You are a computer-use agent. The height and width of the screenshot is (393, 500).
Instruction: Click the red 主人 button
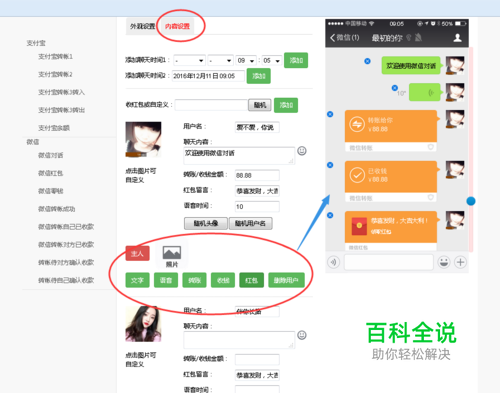click(x=137, y=253)
